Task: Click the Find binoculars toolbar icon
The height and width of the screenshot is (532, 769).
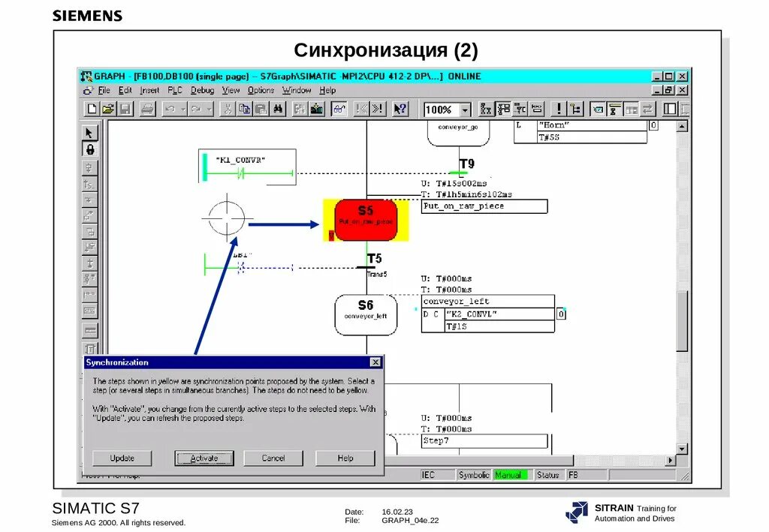Action: coord(278,109)
